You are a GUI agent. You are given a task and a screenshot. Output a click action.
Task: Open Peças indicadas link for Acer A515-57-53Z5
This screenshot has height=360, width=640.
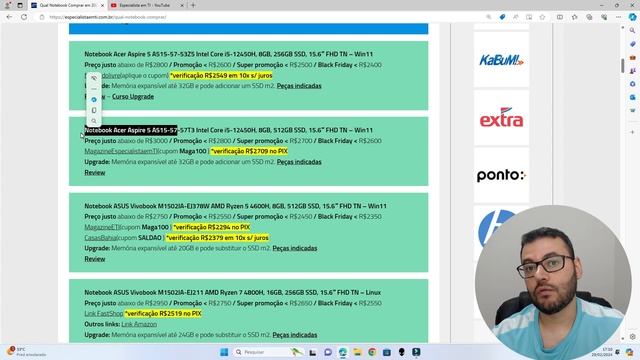coord(299,86)
